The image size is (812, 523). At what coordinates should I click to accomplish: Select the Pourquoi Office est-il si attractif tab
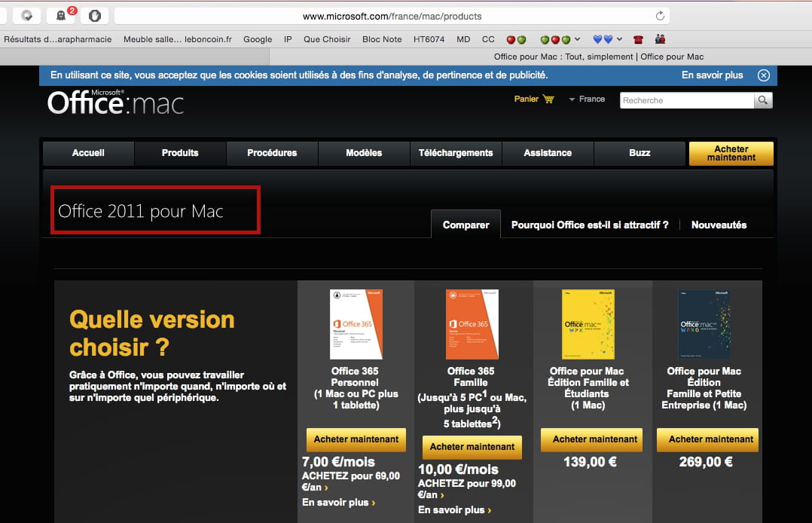[x=590, y=225]
